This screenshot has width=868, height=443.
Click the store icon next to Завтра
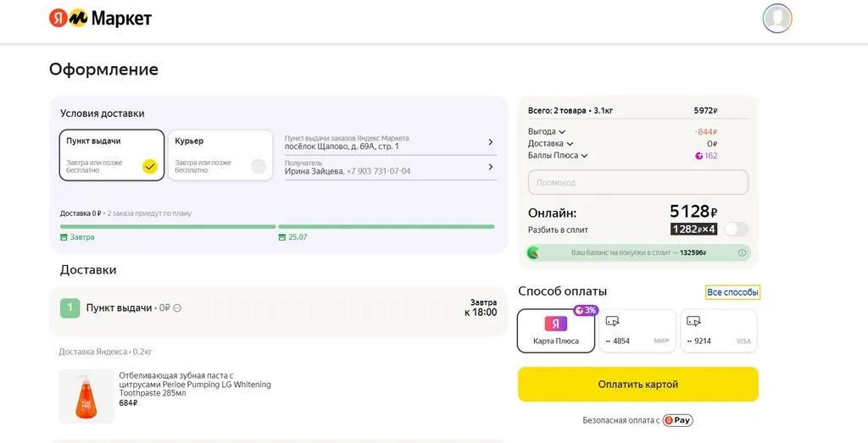coord(64,237)
